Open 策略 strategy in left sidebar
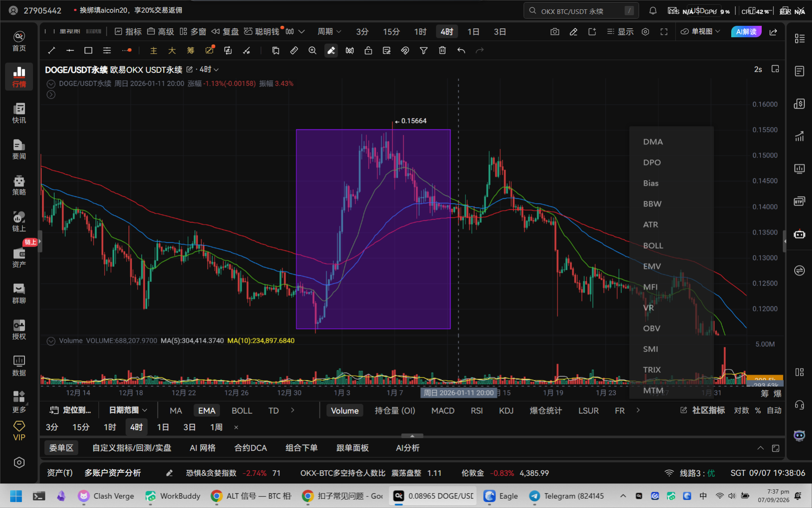 point(19,185)
